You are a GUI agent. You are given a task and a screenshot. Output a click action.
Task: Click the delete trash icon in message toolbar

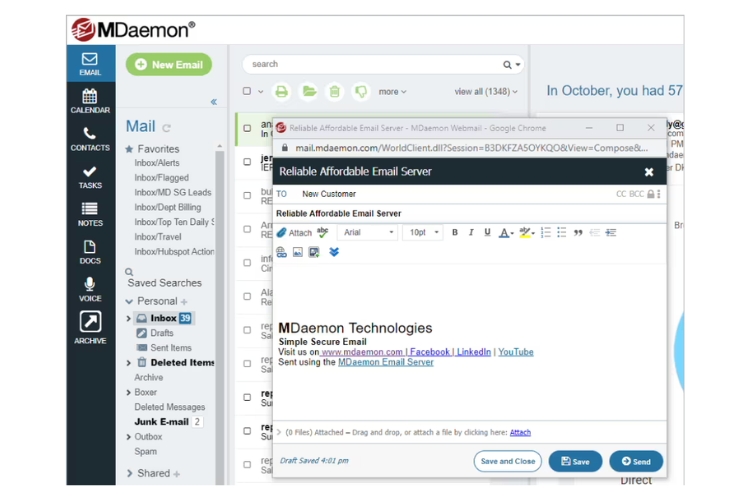pyautogui.click(x=335, y=91)
